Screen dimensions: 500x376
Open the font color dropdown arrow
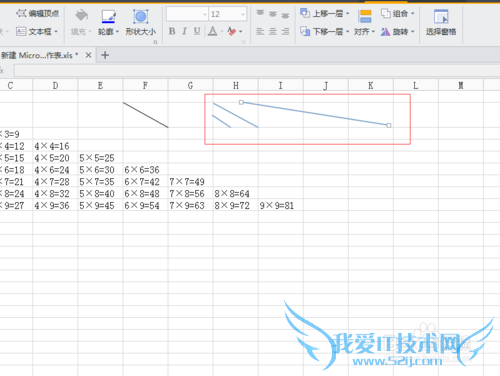(x=221, y=32)
